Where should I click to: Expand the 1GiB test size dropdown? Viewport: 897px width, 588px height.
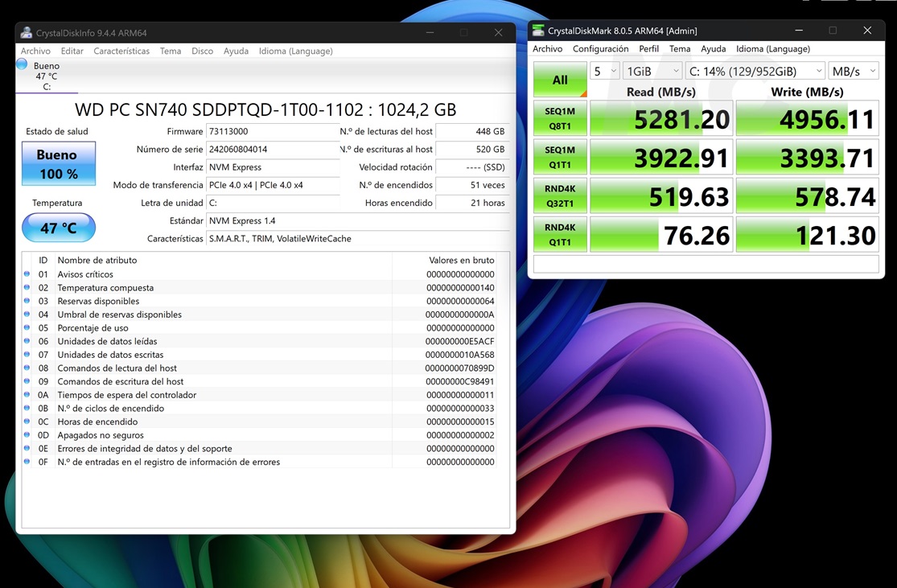point(652,72)
